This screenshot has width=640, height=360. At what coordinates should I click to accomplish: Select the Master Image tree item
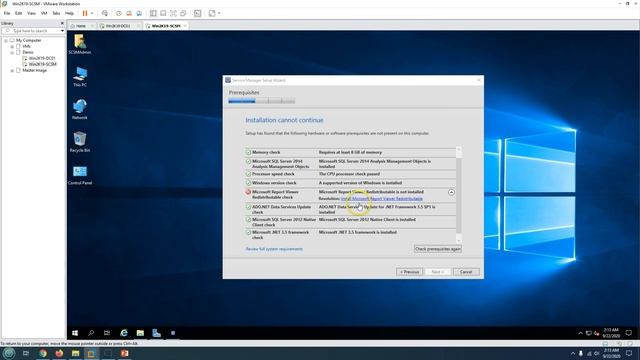point(34,71)
